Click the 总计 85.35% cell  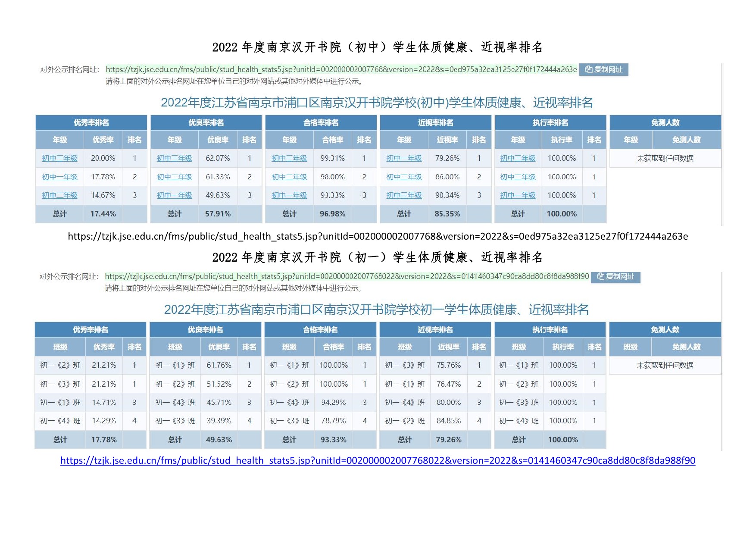click(447, 214)
